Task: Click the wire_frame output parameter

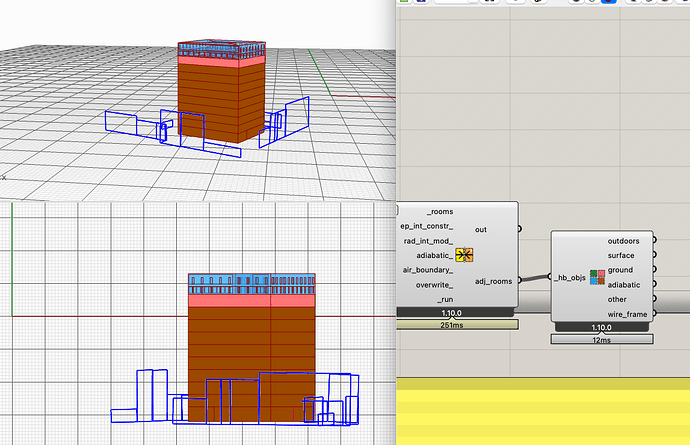Action: tap(627, 314)
